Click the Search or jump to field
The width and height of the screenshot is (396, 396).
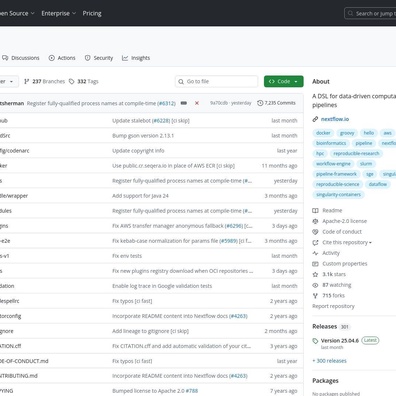370,14
